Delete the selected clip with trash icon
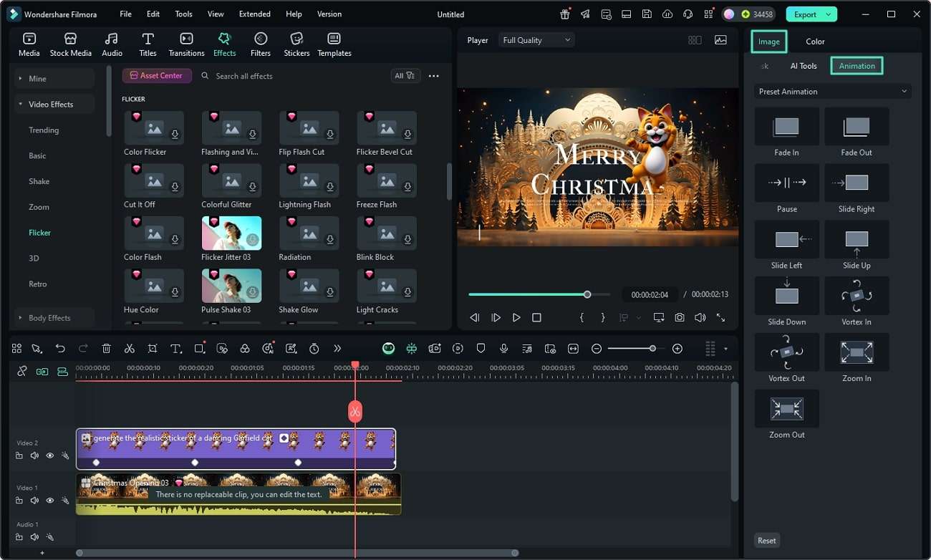The image size is (931, 560). [106, 349]
